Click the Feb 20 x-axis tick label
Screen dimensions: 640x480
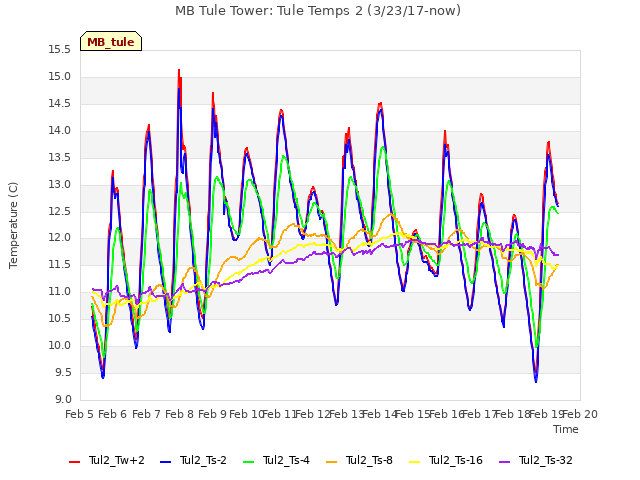(x=580, y=414)
